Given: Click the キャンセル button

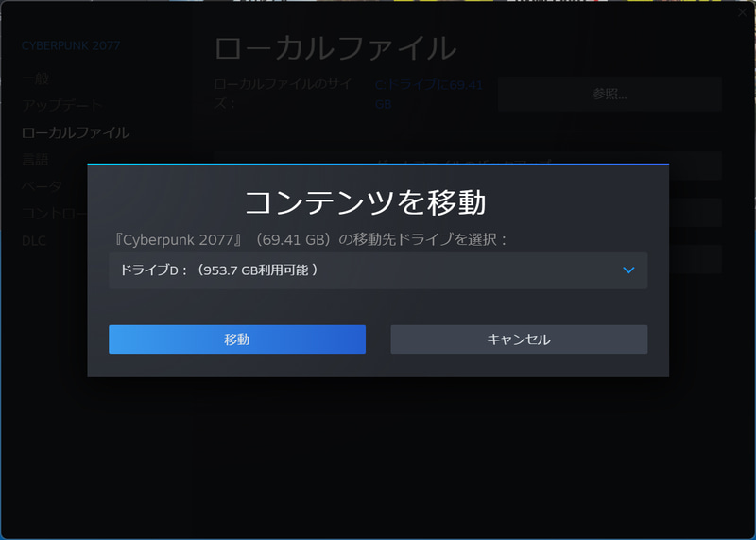Looking at the screenshot, I should coord(519,340).
